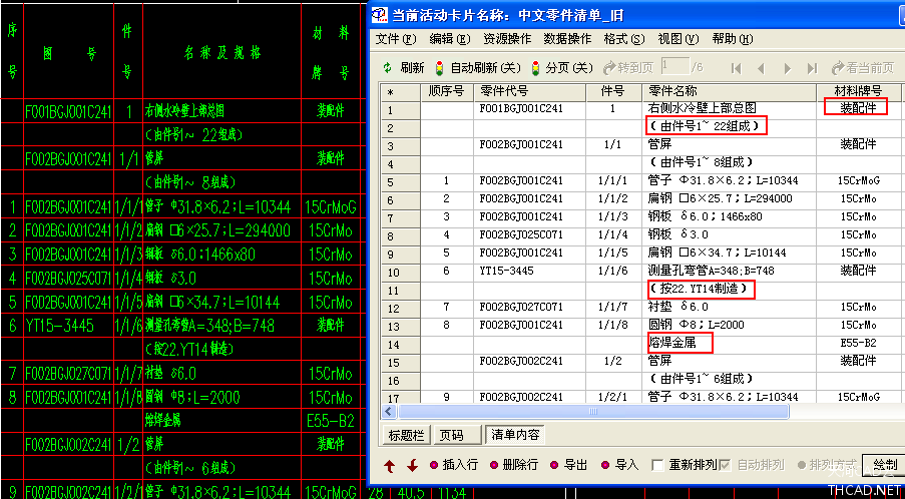Enable the 重新排列 checkbox

(x=657, y=465)
